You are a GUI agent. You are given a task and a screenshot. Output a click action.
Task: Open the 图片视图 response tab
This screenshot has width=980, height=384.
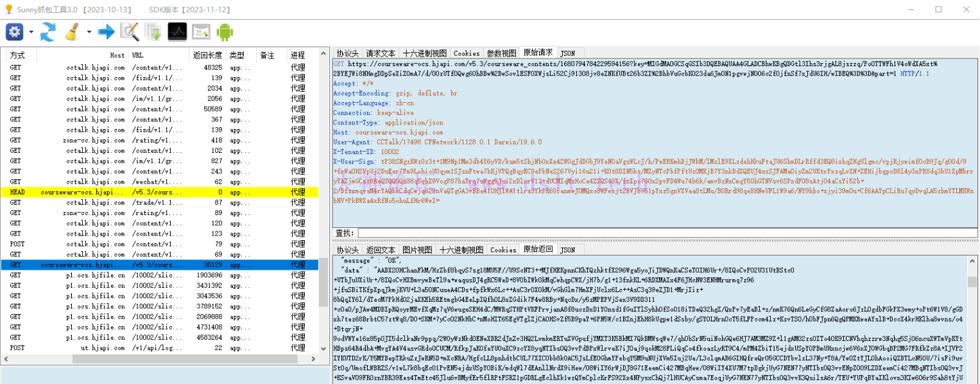417,250
